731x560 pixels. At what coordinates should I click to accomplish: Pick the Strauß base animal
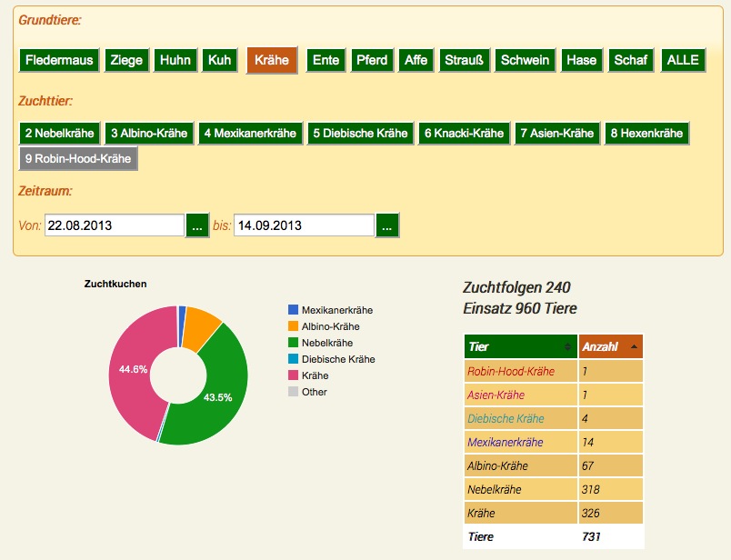coord(464,60)
